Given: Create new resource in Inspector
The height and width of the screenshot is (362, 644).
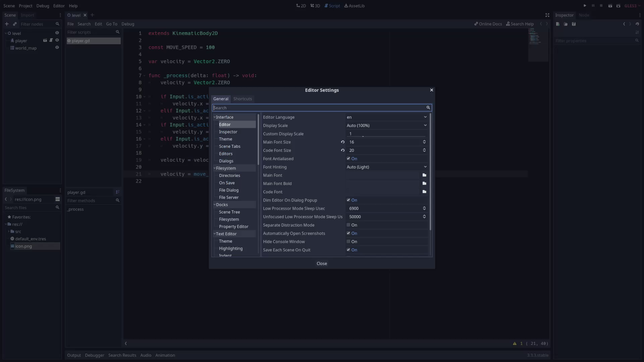Looking at the screenshot, I should coord(558,24).
